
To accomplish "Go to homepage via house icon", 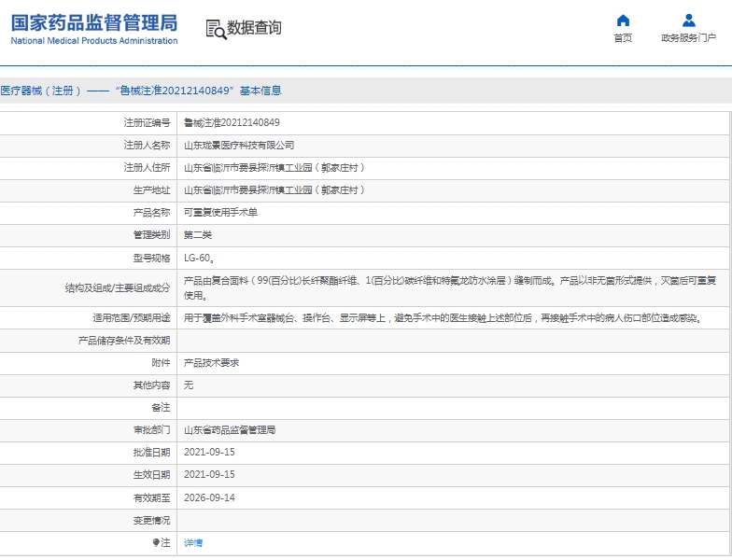I will (x=623, y=21).
